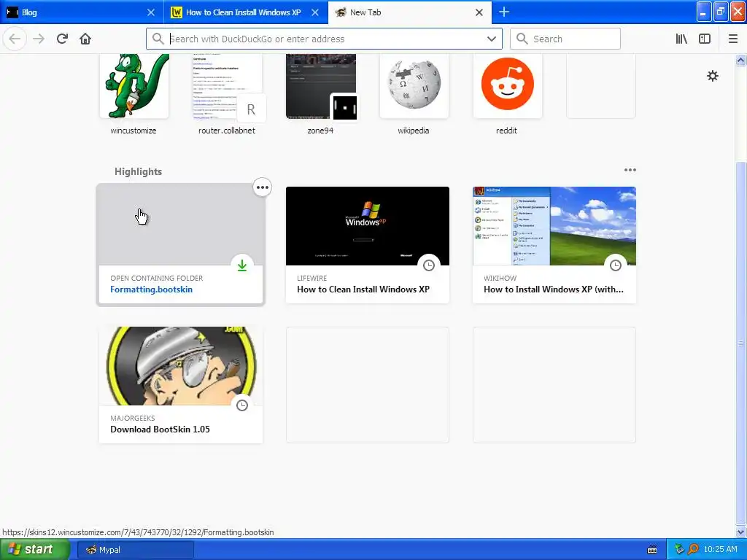Open the hamburger application menu
Viewport: 747px width, 560px height.
(x=733, y=39)
